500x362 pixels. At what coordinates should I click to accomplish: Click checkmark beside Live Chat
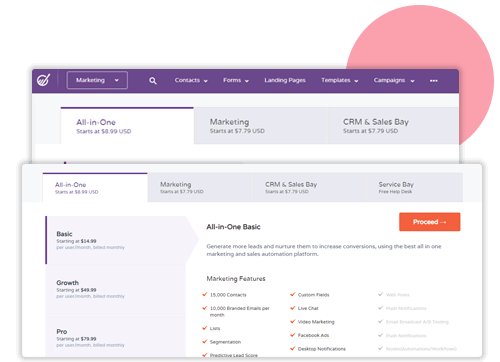[x=293, y=308]
